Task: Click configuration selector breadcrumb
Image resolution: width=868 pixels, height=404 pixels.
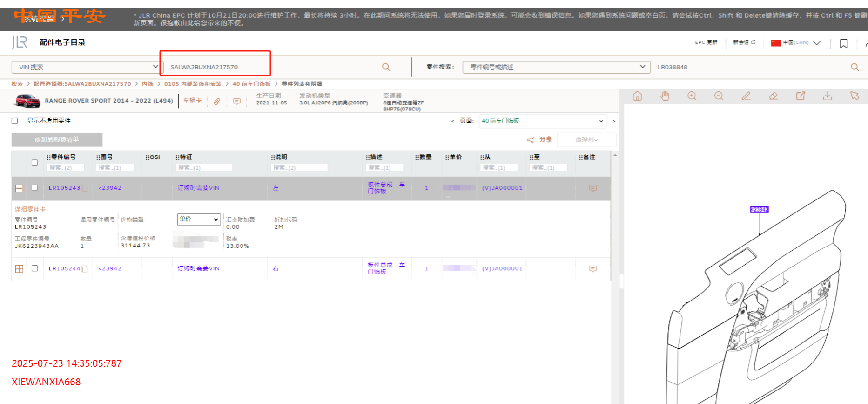Action: pyautogui.click(x=82, y=84)
